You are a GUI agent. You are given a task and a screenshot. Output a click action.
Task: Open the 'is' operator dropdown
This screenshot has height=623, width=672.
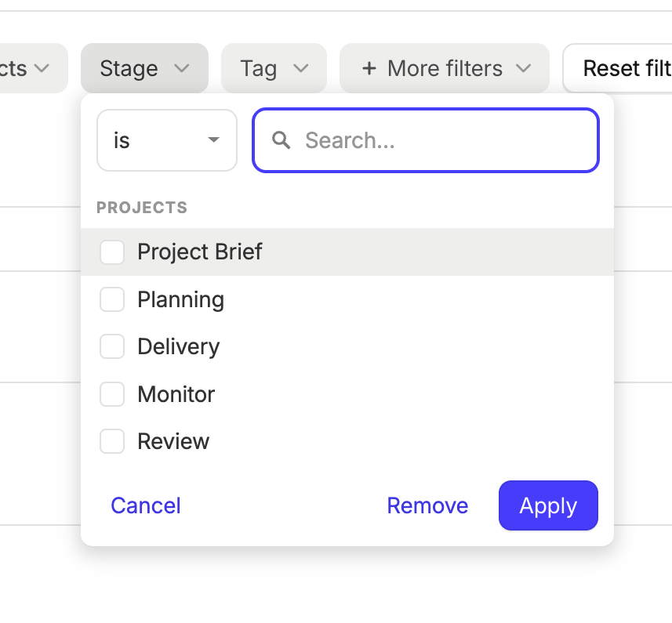(166, 140)
